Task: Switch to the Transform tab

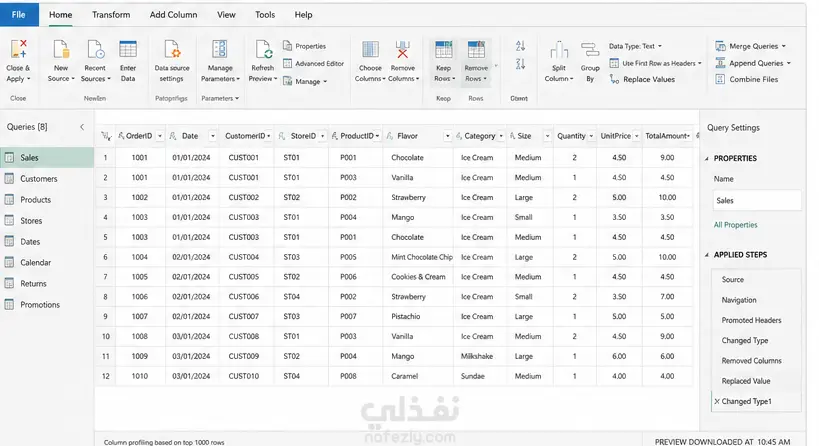Action: click(x=111, y=15)
